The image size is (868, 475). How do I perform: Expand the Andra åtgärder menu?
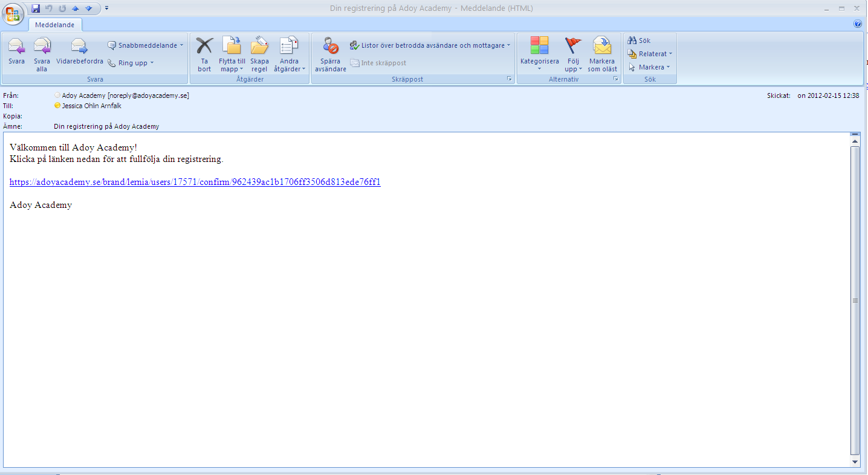coord(290,54)
